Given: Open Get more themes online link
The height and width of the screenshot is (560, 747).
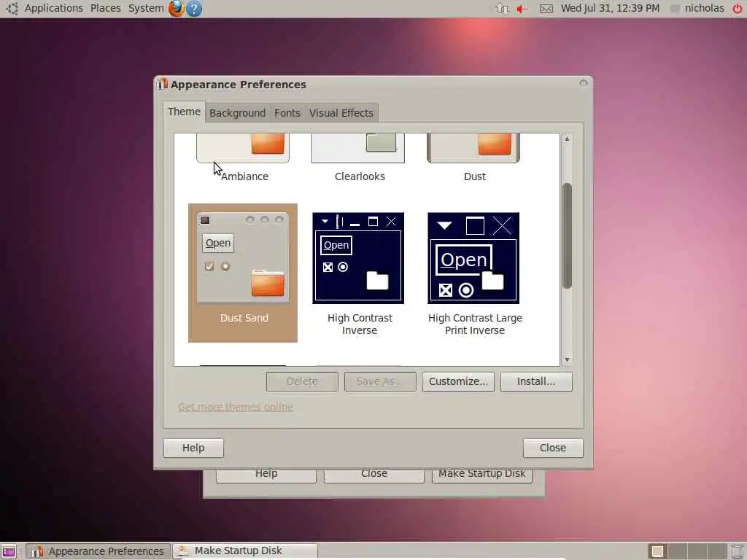Looking at the screenshot, I should 236,407.
